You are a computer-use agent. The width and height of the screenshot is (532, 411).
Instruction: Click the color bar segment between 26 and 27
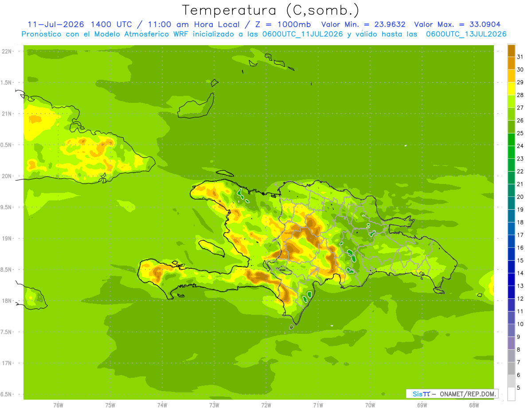point(511,114)
